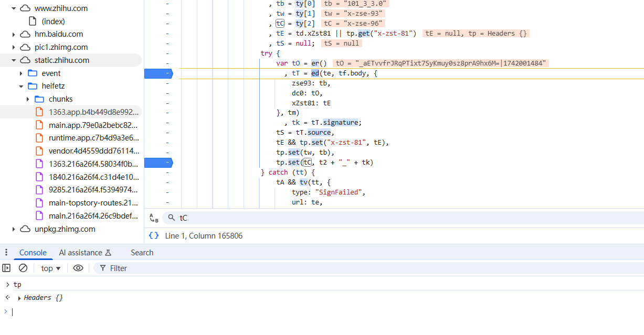Switch to the AI assistance tab
644x335 pixels.
pyautogui.click(x=85, y=253)
